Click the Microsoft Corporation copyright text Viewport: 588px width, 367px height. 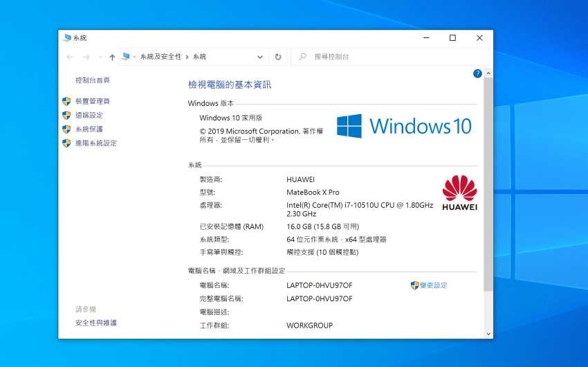pos(261,136)
